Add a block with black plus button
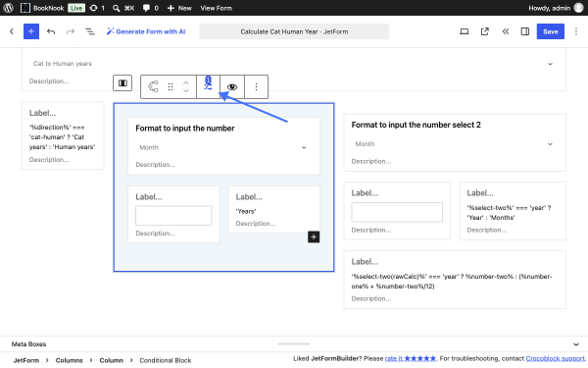 click(314, 237)
